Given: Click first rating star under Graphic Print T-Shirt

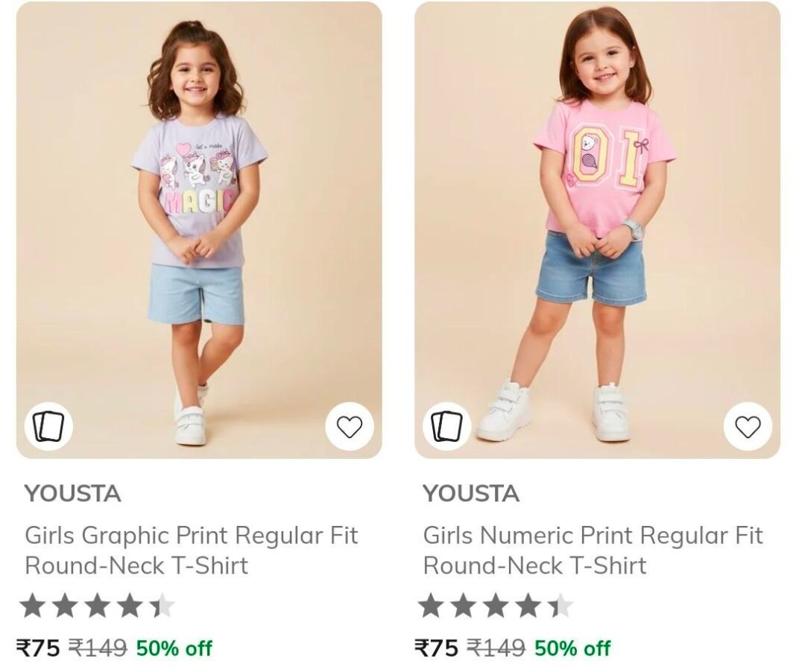Looking at the screenshot, I should [x=33, y=606].
